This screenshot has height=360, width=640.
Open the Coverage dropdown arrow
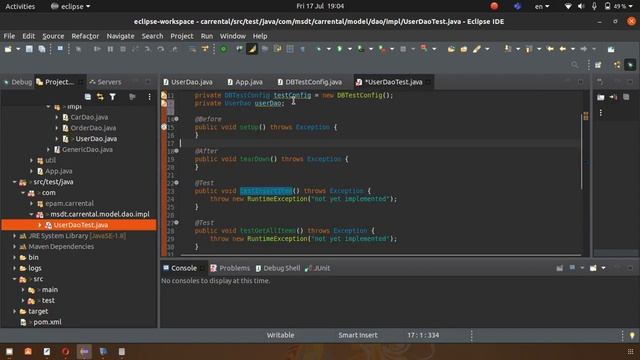coord(371,49)
